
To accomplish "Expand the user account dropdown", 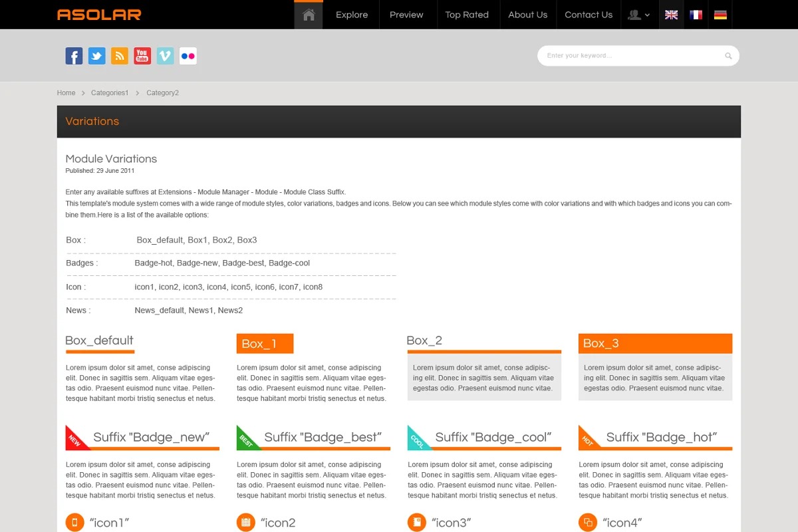I will (639, 15).
